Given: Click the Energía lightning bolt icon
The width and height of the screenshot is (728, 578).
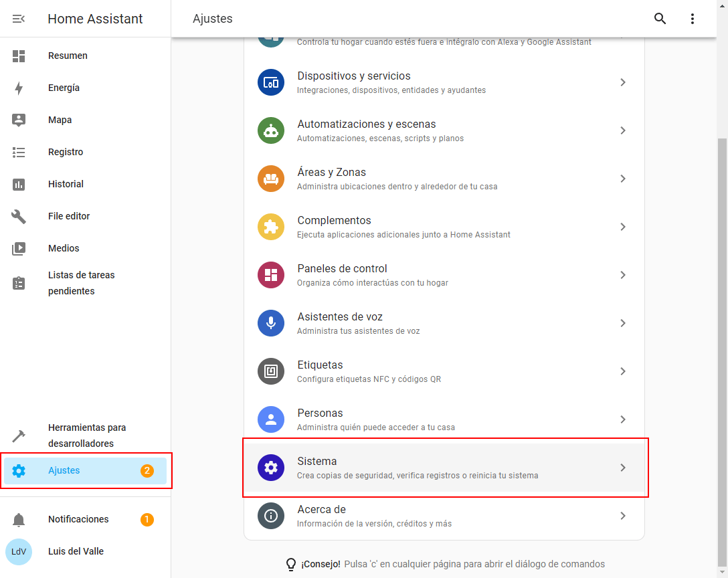Looking at the screenshot, I should (19, 88).
